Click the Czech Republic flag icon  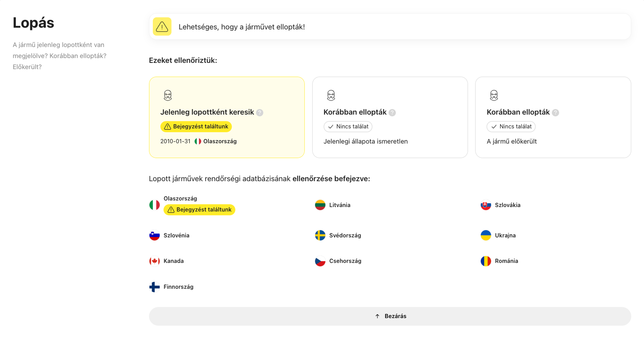coord(320,261)
